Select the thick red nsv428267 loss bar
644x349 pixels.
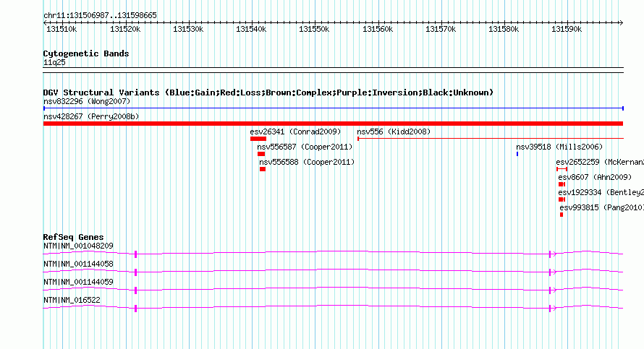[x=334, y=124]
